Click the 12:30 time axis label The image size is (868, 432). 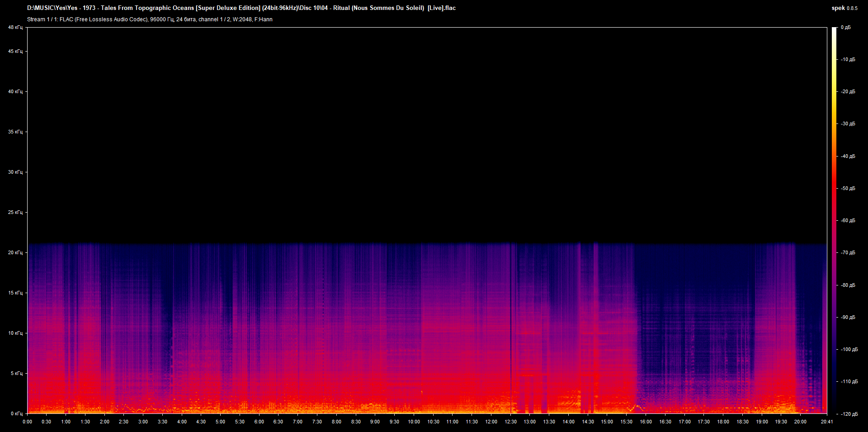(510, 422)
